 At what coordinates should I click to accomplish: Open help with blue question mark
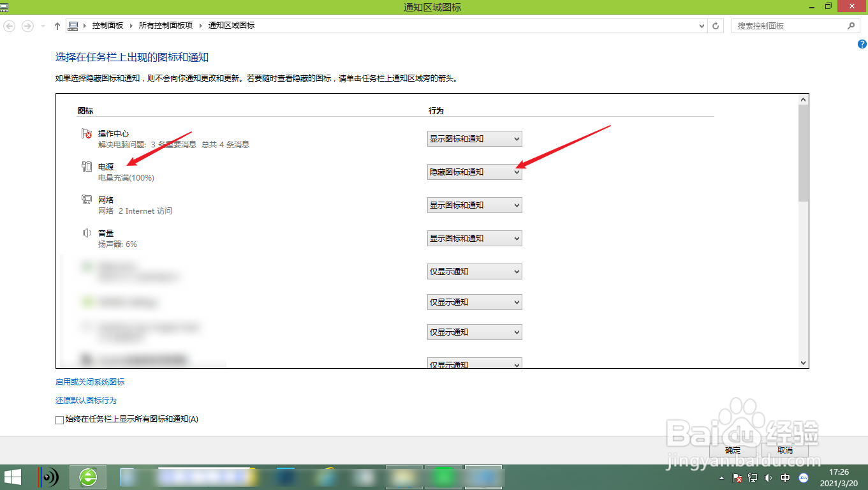click(x=862, y=44)
